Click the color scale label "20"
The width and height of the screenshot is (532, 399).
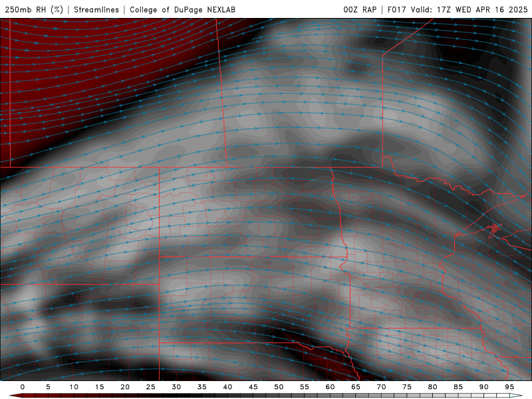125,387
